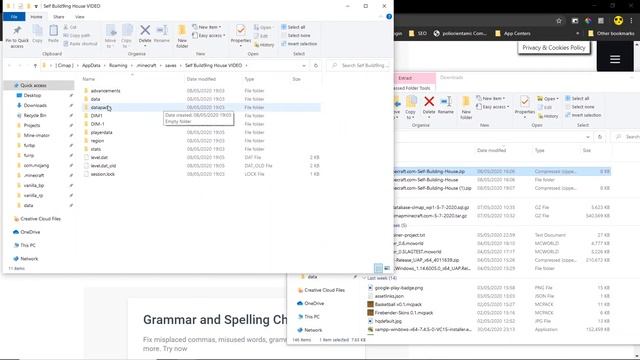Bookmark page with star icon in browser

click(559, 21)
